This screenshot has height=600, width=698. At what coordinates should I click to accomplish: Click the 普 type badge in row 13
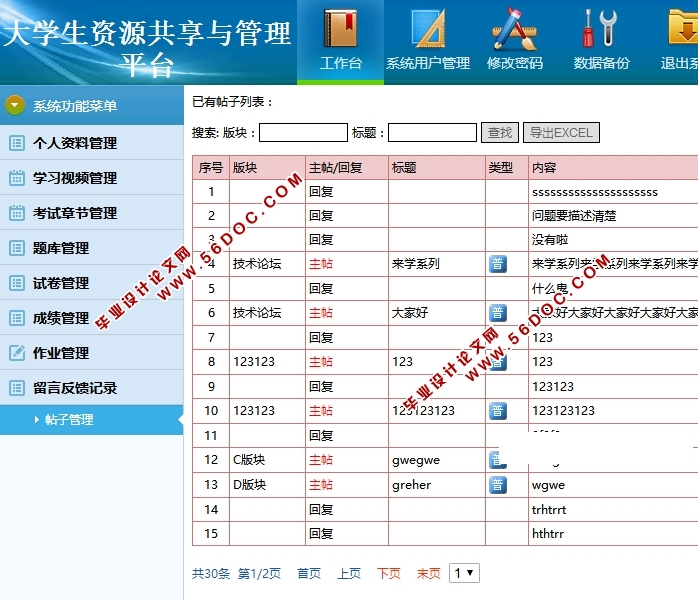(498, 485)
